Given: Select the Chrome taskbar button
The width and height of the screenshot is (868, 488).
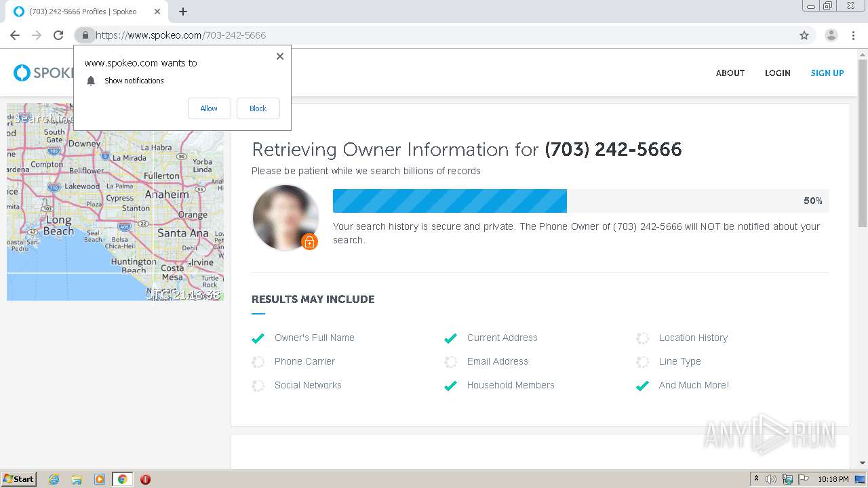Looking at the screenshot, I should [x=122, y=479].
